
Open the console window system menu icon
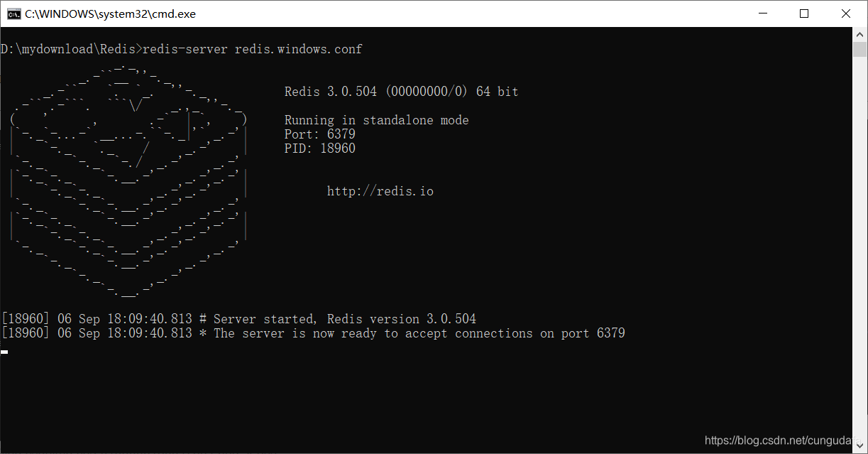pyautogui.click(x=15, y=13)
